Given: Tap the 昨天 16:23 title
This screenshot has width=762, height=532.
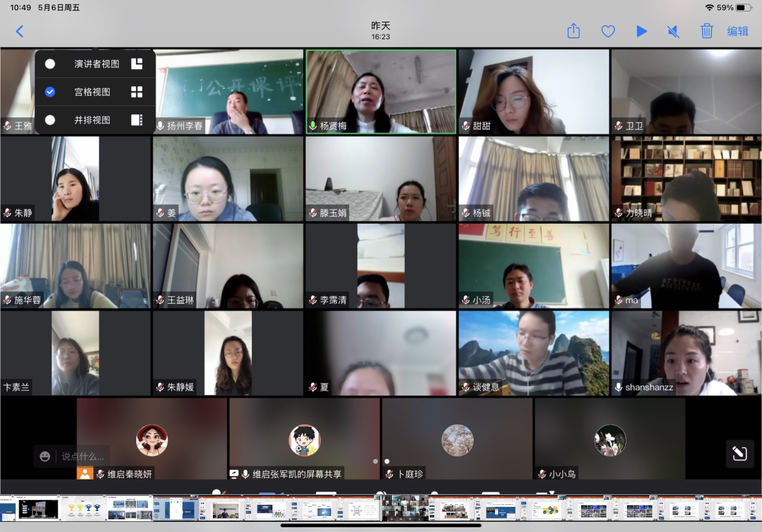Looking at the screenshot, I should (380, 30).
